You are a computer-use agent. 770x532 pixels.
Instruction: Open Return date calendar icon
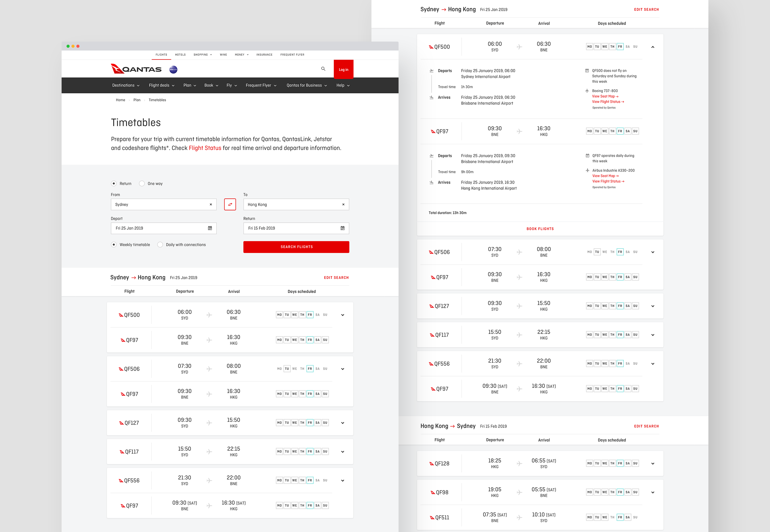click(342, 228)
